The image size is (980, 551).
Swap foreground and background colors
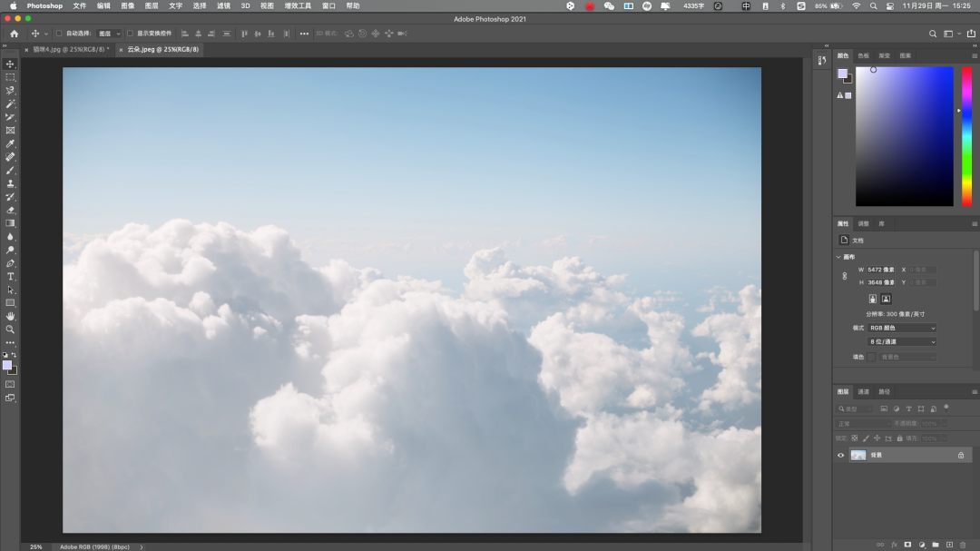tap(14, 355)
